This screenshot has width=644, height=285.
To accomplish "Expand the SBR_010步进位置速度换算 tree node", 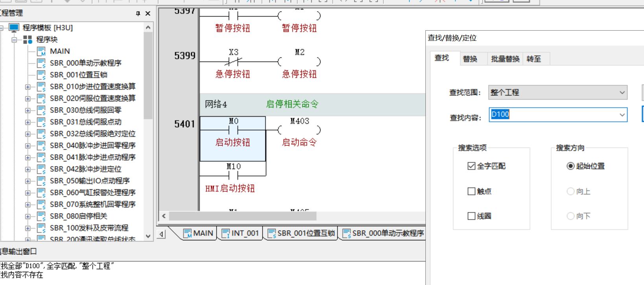I will (28, 87).
